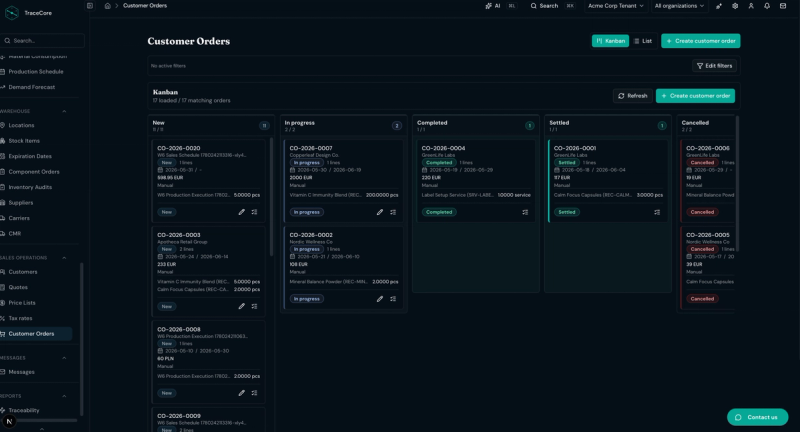Open options icon for CO-2026-0003
Screen dimensions: 800x432
(255, 307)
